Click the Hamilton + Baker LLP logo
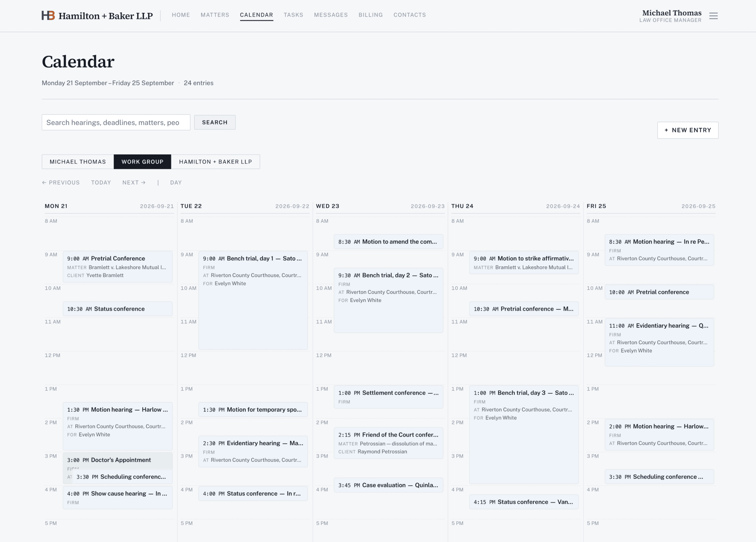This screenshot has width=756, height=542. (97, 16)
